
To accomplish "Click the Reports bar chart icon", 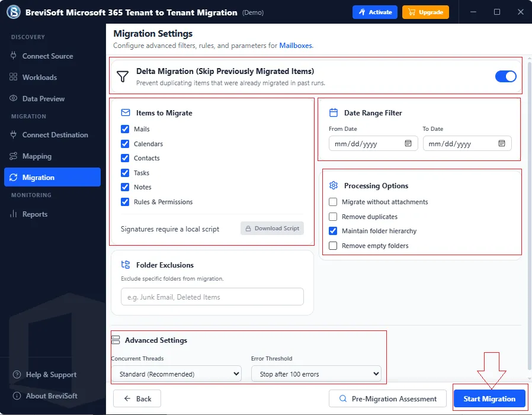I will (x=13, y=214).
